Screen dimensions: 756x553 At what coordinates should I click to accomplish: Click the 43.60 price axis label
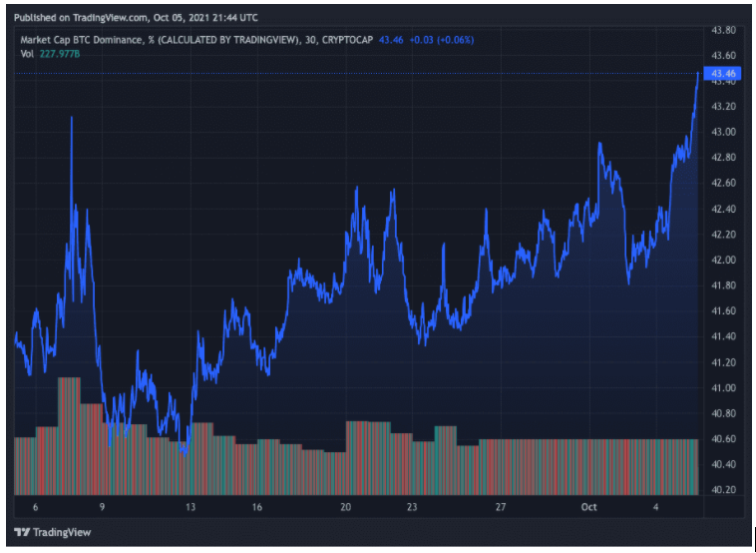(x=723, y=56)
